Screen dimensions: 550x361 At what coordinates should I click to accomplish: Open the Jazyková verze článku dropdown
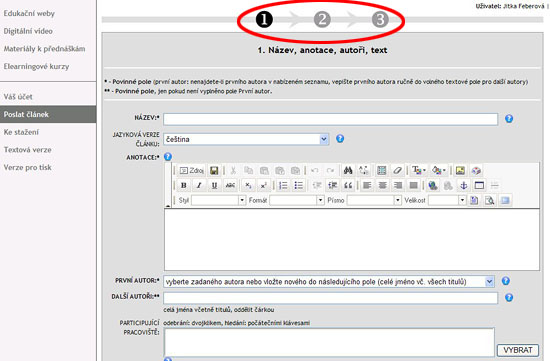[x=246, y=139]
